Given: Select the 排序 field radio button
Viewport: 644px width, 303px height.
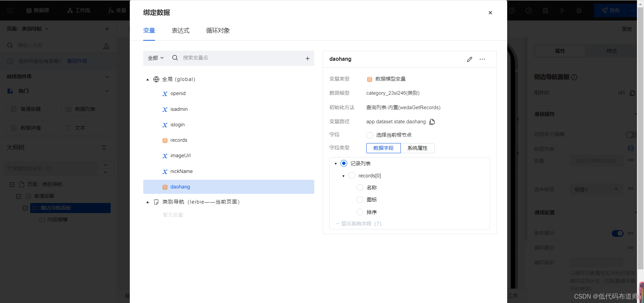Looking at the screenshot, I should [x=360, y=212].
